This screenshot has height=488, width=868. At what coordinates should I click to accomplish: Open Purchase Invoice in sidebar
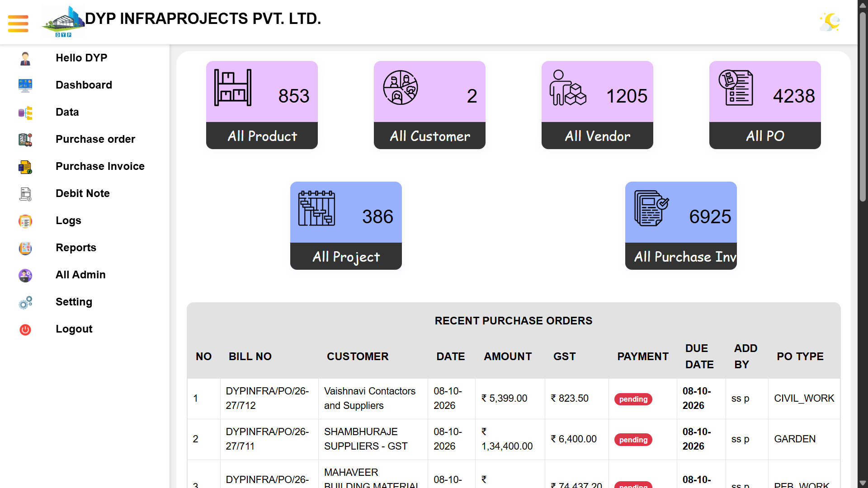coord(100,166)
